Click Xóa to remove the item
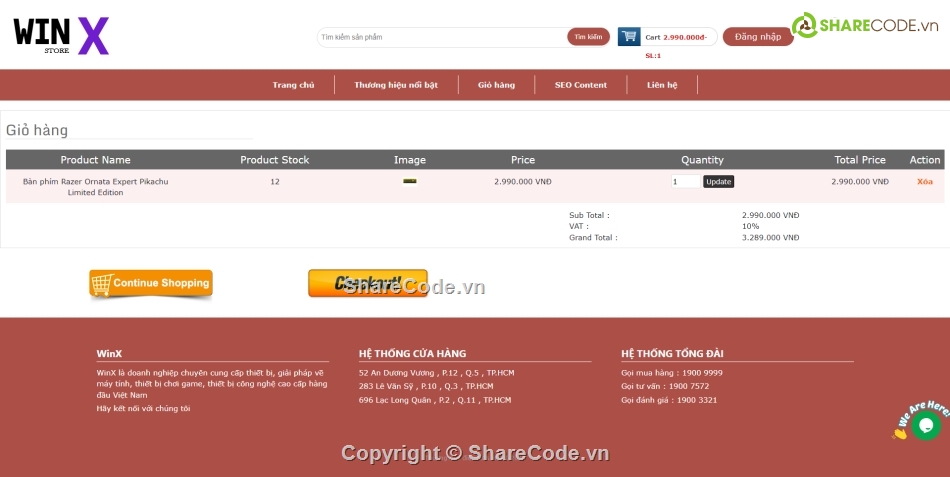950x477 pixels. 925,181
